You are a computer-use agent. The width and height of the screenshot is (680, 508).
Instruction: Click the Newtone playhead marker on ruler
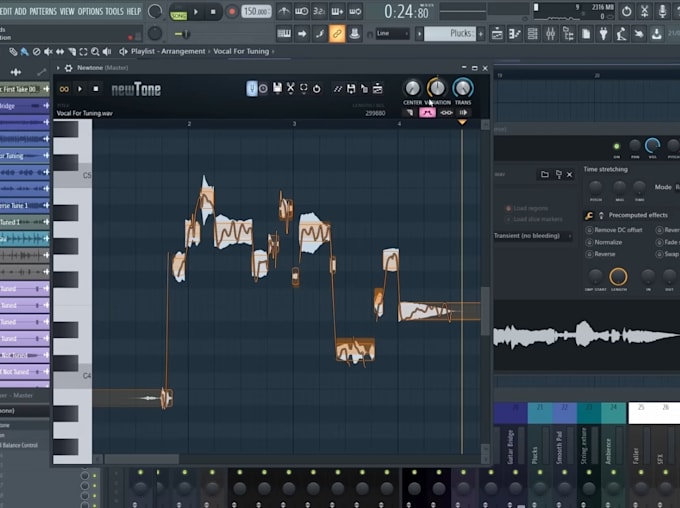pyautogui.click(x=462, y=123)
